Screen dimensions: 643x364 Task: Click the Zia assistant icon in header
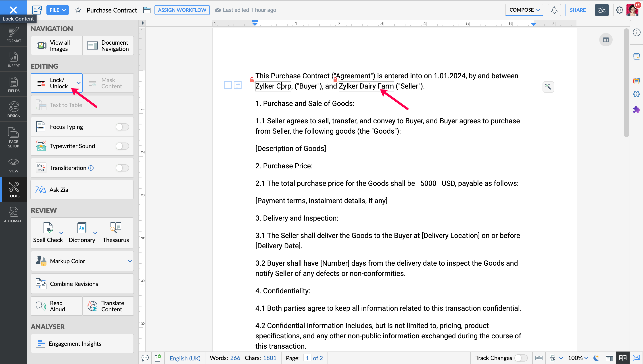[x=601, y=10]
